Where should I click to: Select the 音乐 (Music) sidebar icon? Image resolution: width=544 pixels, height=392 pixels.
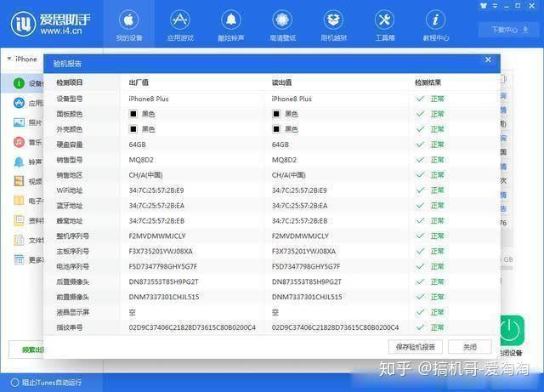coord(18,142)
